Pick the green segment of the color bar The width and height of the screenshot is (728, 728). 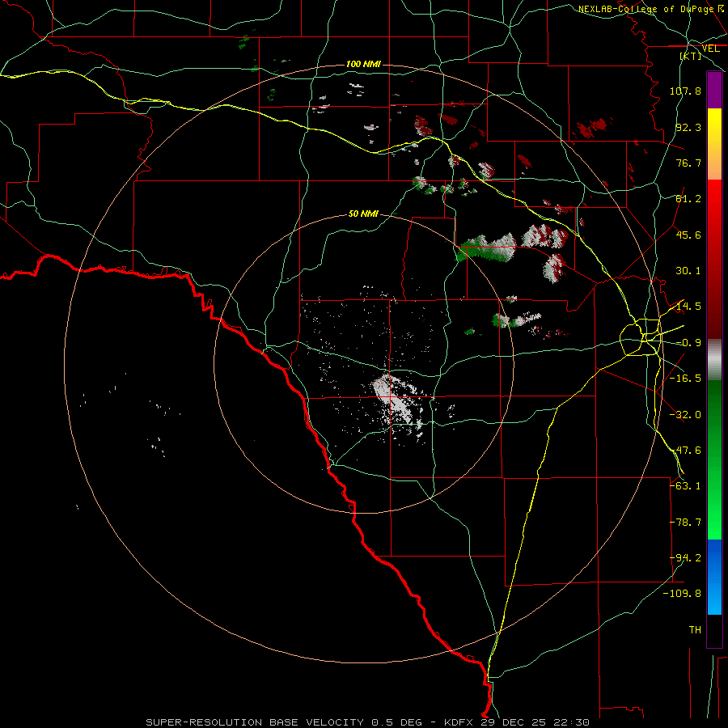714,459
